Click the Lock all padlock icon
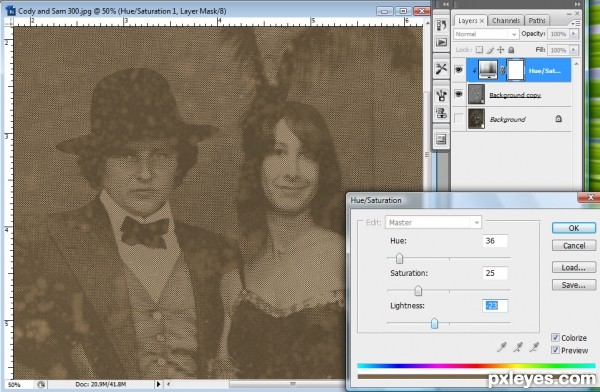The width and height of the screenshot is (600, 392). tap(511, 50)
